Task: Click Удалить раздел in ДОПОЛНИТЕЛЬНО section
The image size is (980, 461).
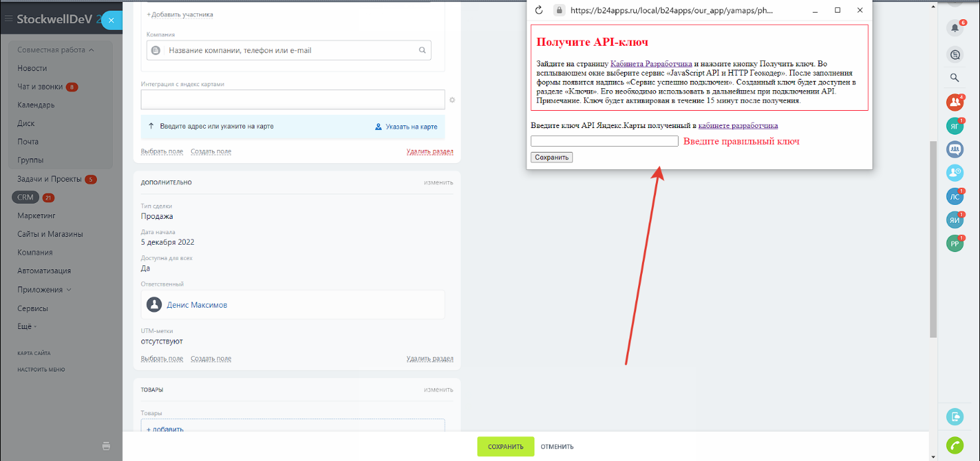Action: [430, 359]
